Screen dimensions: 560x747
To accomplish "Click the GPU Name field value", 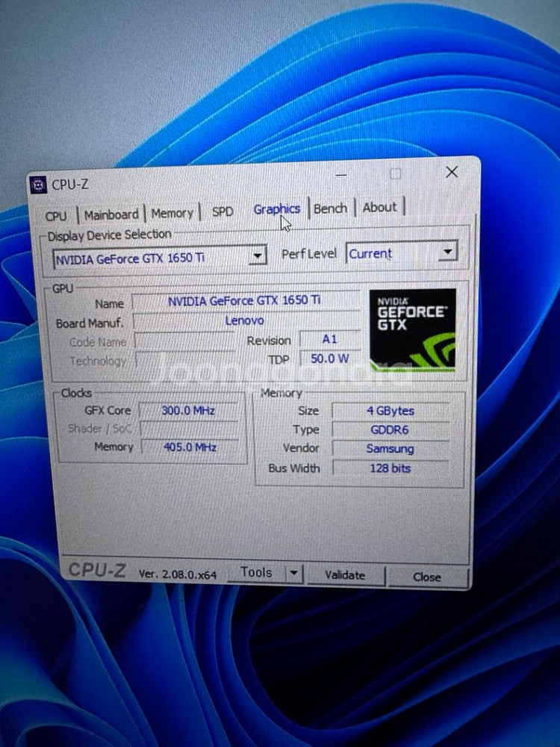I will click(x=245, y=300).
